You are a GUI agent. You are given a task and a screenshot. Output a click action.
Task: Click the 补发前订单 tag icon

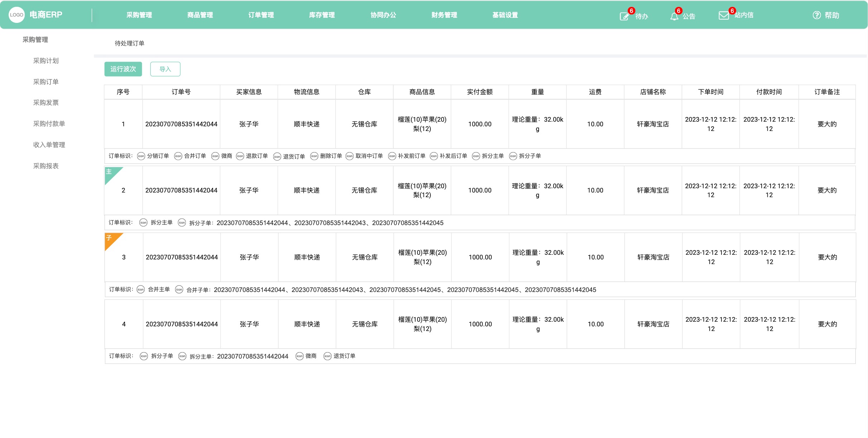[392, 156]
